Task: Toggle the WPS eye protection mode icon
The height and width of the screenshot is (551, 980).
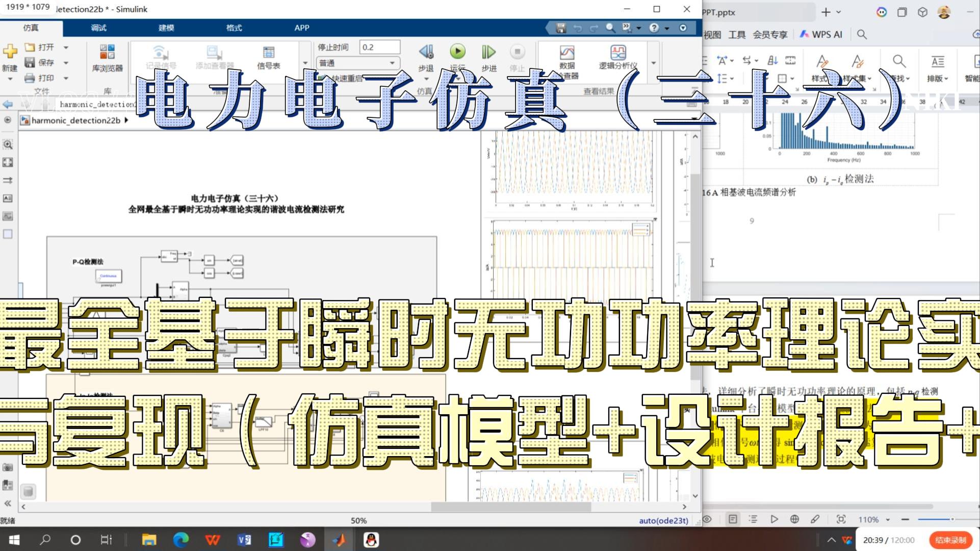Action: [707, 519]
